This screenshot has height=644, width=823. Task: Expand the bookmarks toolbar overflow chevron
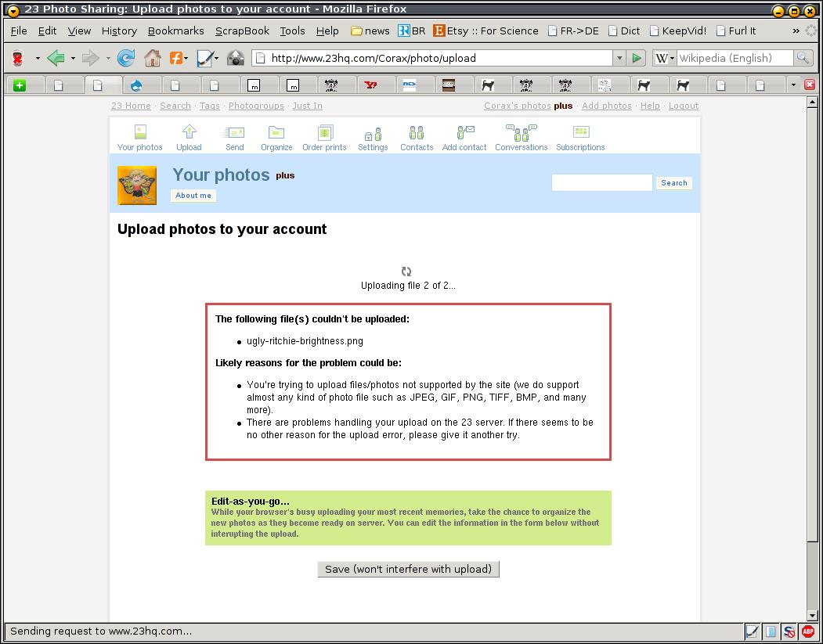point(796,31)
